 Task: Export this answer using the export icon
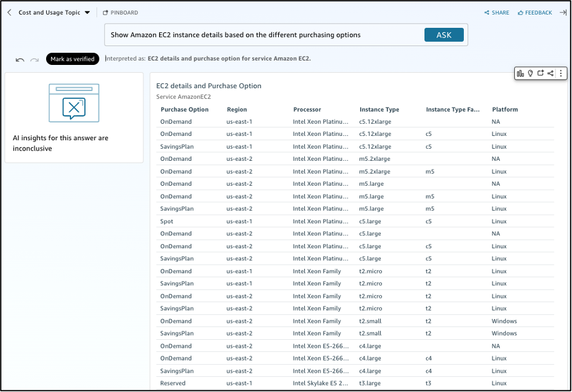point(540,73)
